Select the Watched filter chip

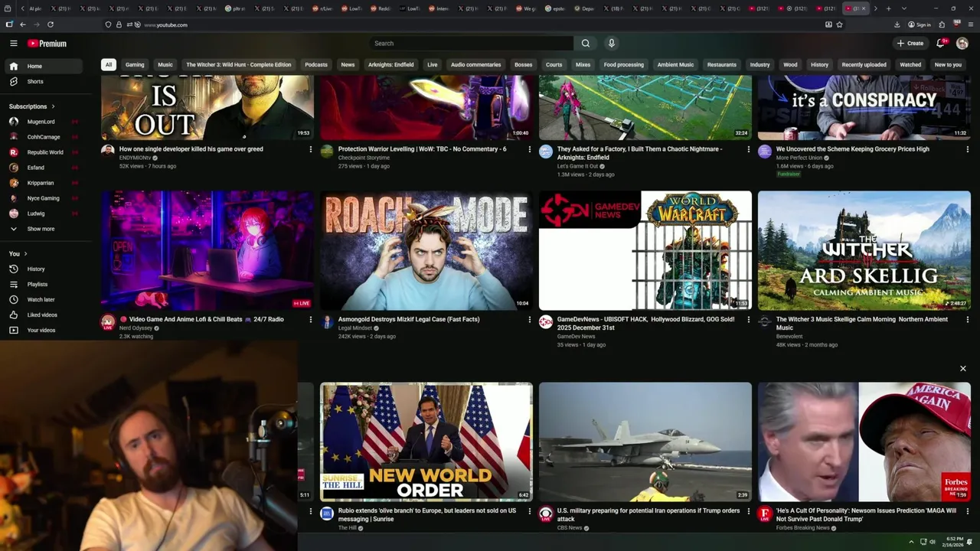pos(910,65)
